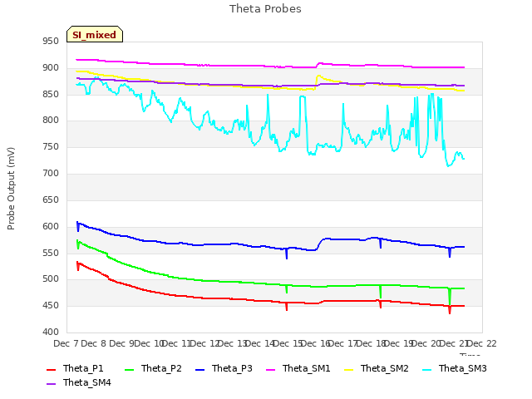Select Theta_P2 legend entry
Image resolution: width=532 pixels, height=399 pixels.
pyautogui.click(x=161, y=368)
